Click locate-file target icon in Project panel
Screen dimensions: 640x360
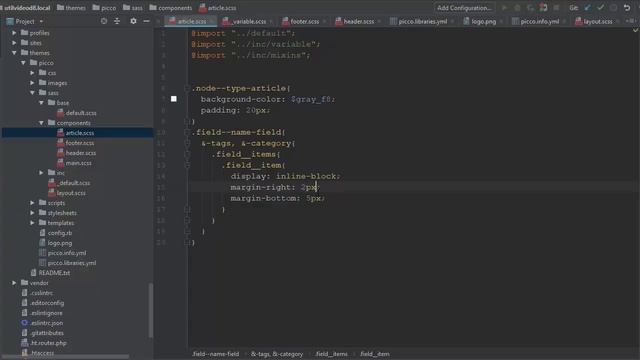tap(104, 21)
